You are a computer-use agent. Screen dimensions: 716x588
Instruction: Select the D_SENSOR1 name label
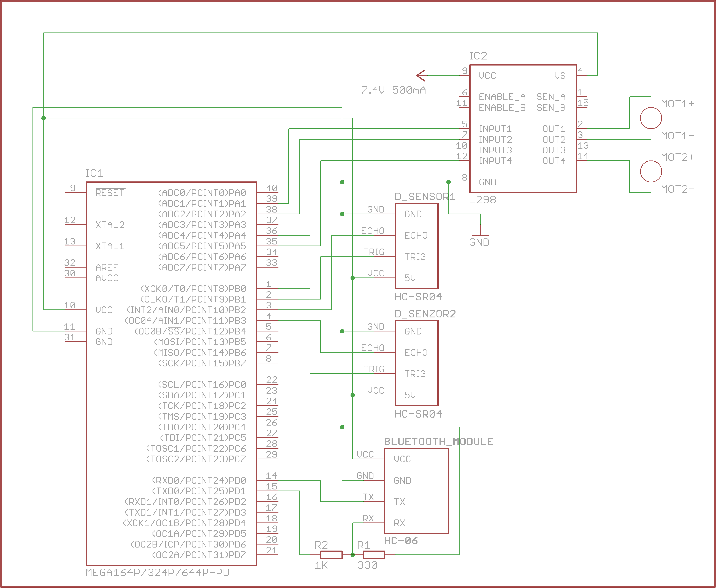(425, 197)
